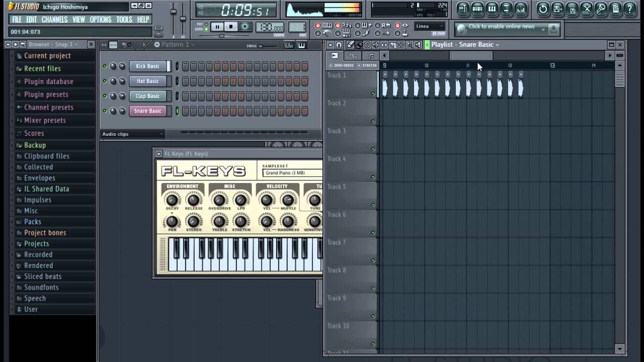The image size is (644, 362).
Task: Open the audio editor scissors icon
Action: point(587,9)
